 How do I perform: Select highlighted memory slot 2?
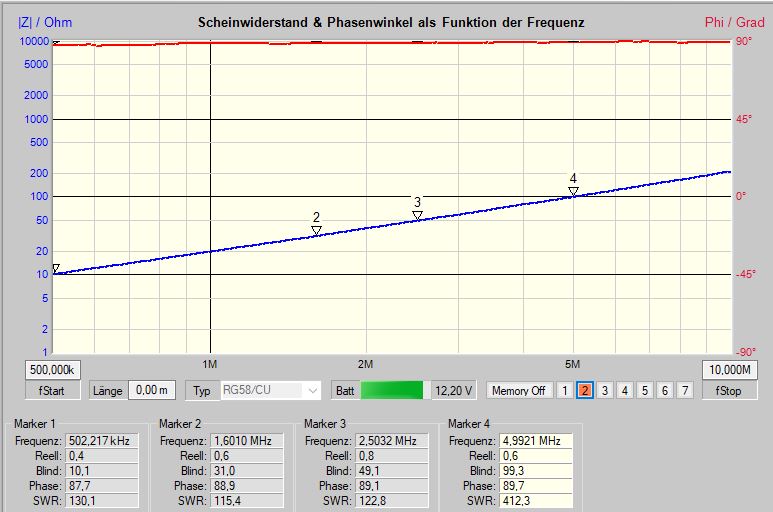point(585,391)
